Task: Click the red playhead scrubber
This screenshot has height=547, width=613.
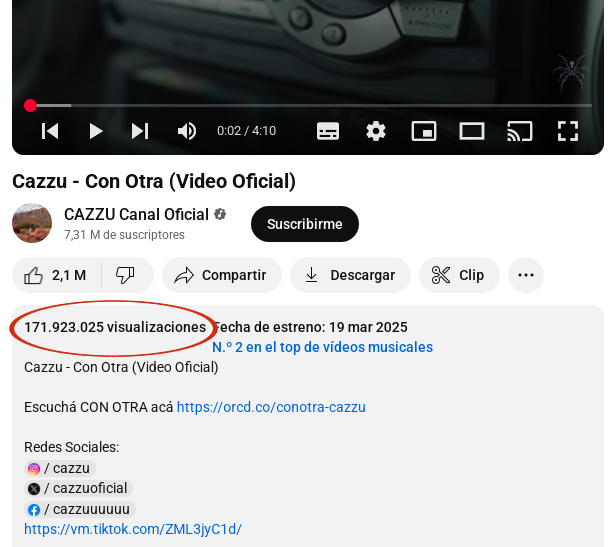Action: 30,106
